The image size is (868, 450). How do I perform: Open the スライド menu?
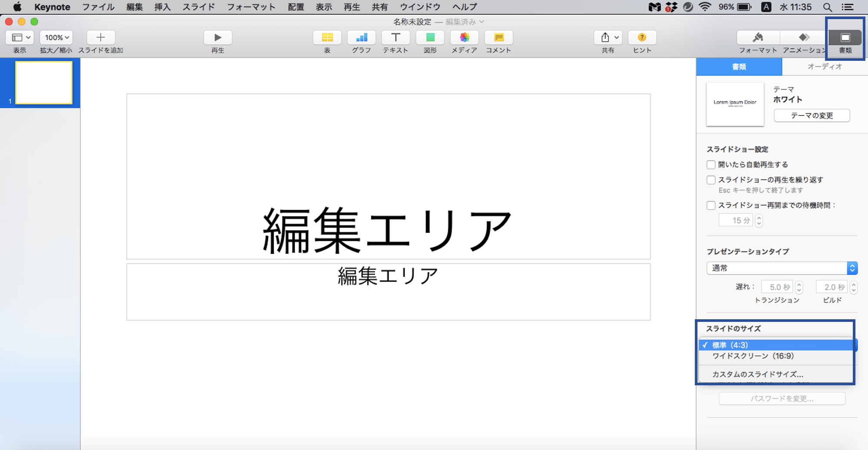click(x=199, y=7)
